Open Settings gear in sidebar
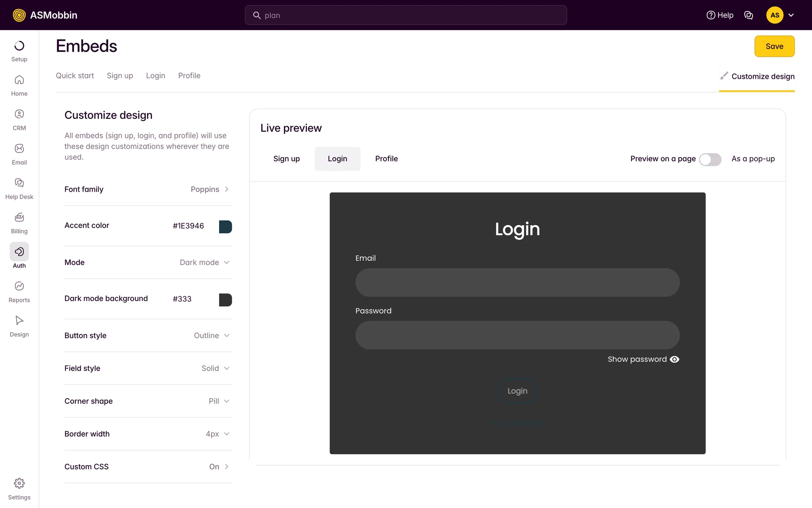The height and width of the screenshot is (508, 812). click(x=19, y=489)
